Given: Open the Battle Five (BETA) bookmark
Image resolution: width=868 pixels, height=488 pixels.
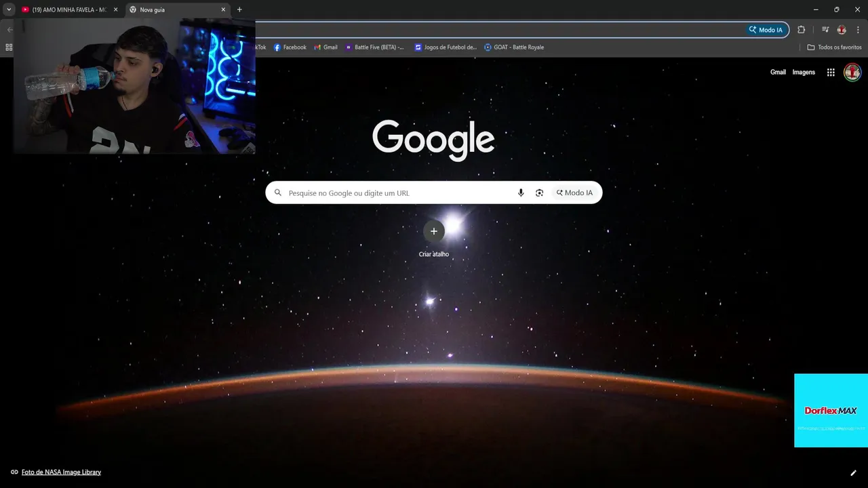Looking at the screenshot, I should 374,47.
